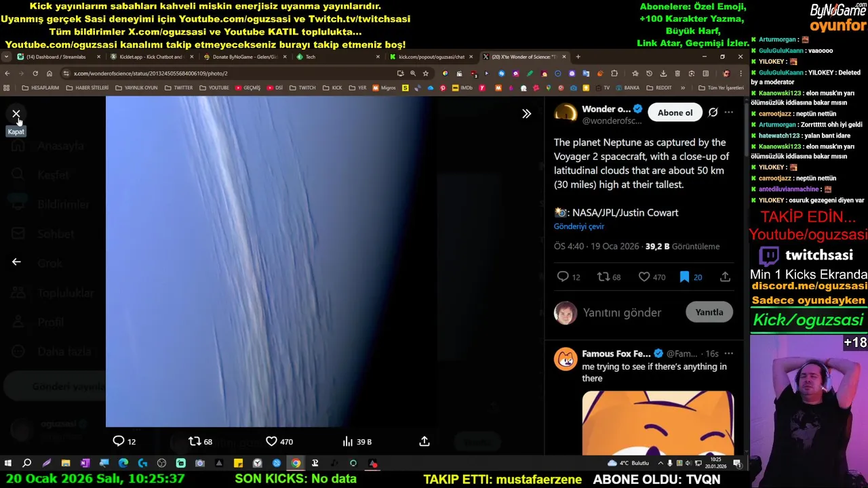View analytics icon showing 39 B
The height and width of the screenshot is (488, 868).
click(x=357, y=441)
